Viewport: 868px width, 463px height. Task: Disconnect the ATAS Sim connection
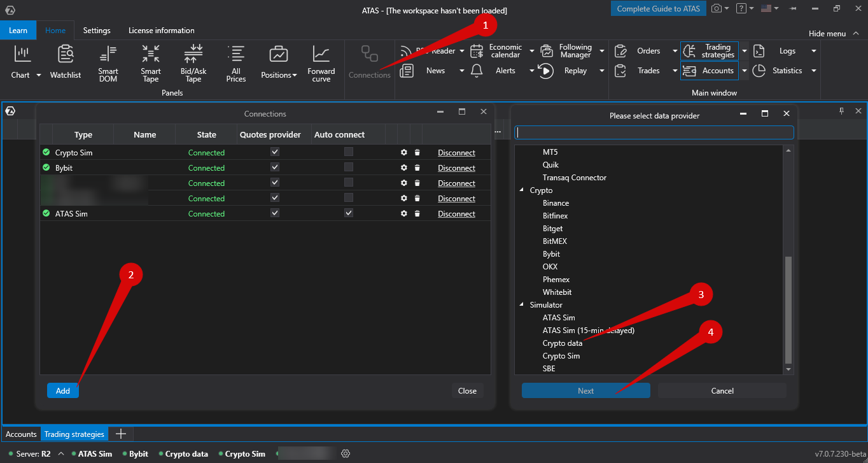(456, 214)
